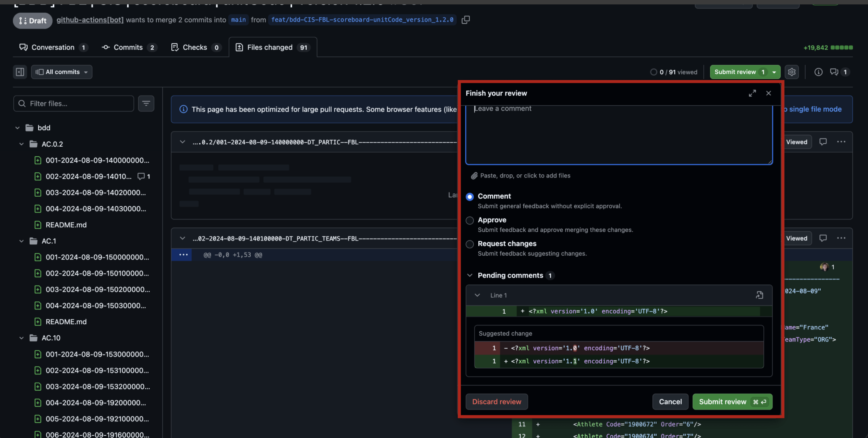Submit the review from the dialog
Screen dimensions: 868x438
coord(732,402)
